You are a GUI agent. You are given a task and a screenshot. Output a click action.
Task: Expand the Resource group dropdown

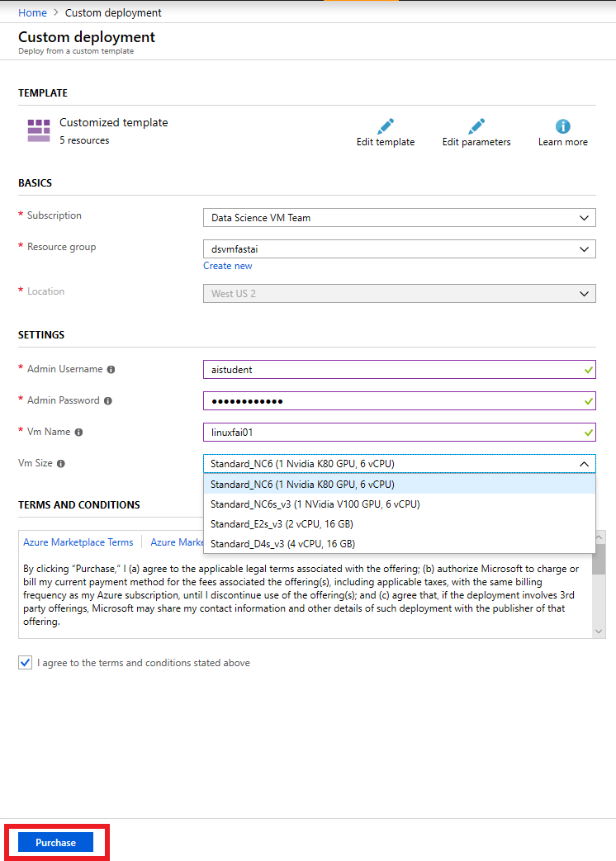point(399,249)
